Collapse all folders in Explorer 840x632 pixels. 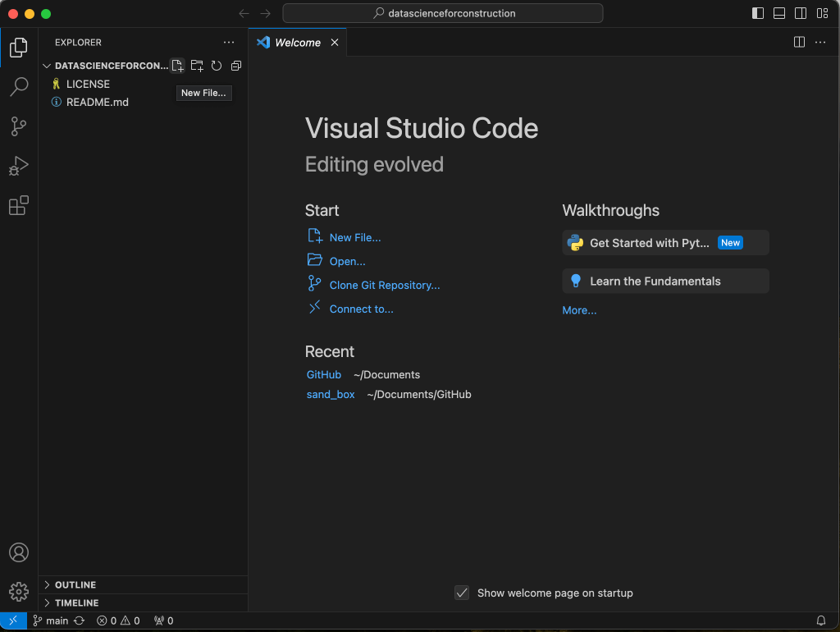pyautogui.click(x=236, y=66)
